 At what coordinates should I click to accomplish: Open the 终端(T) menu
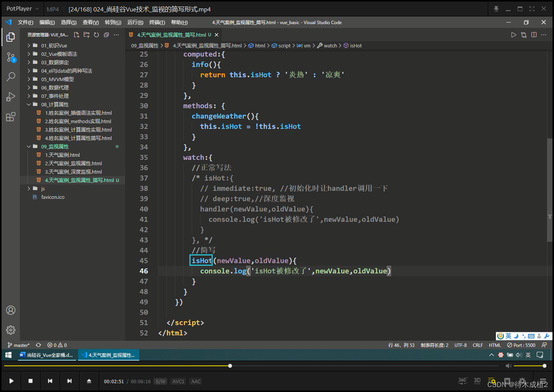pos(157,23)
